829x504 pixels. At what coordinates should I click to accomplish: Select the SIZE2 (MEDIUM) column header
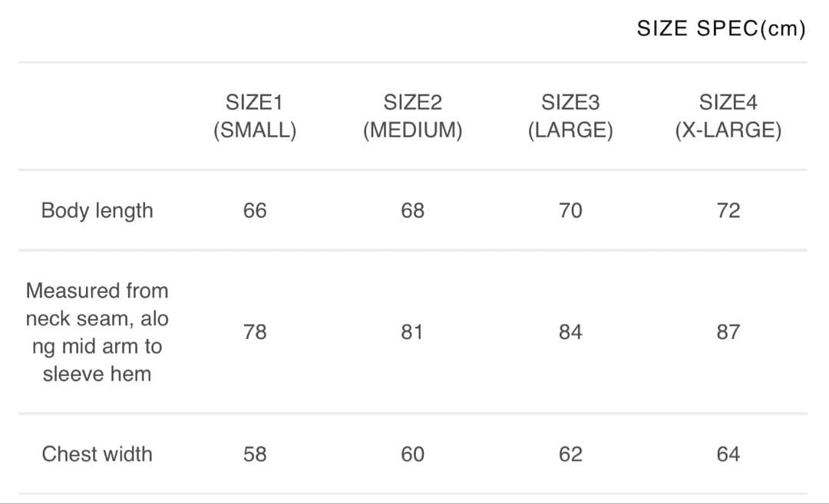coord(412,116)
